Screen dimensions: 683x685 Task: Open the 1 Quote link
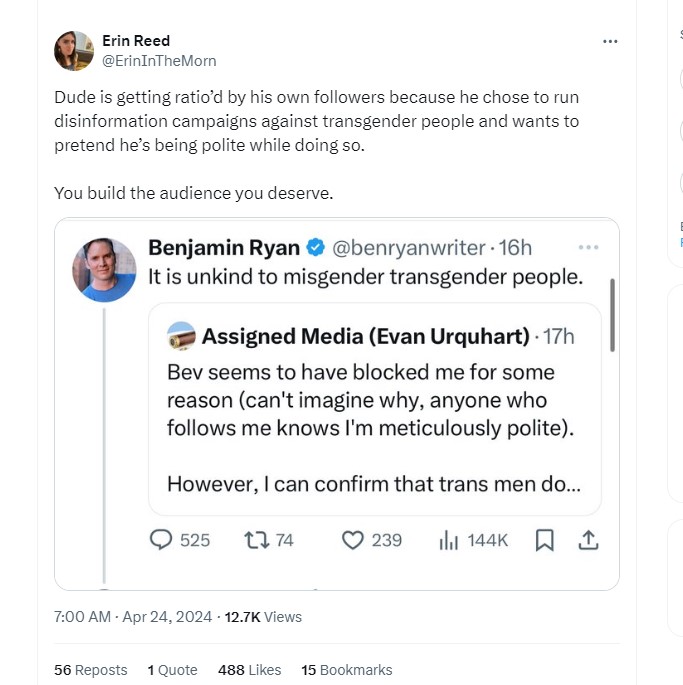point(172,670)
